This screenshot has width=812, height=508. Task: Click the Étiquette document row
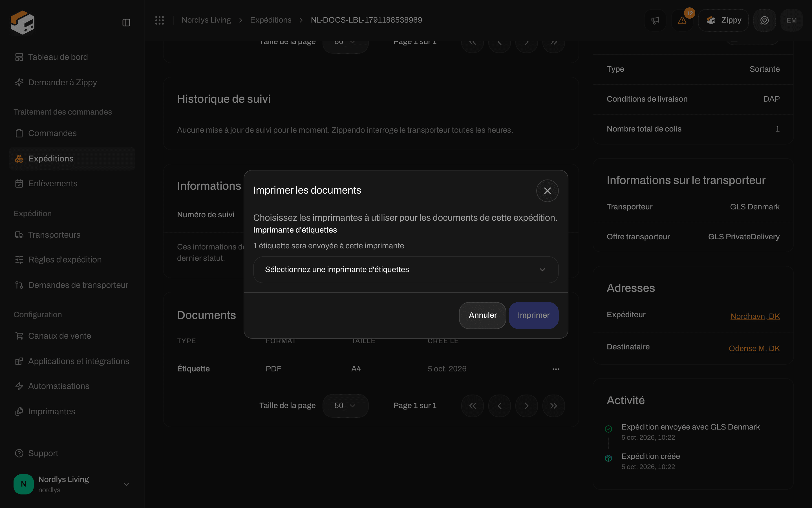[x=371, y=369]
